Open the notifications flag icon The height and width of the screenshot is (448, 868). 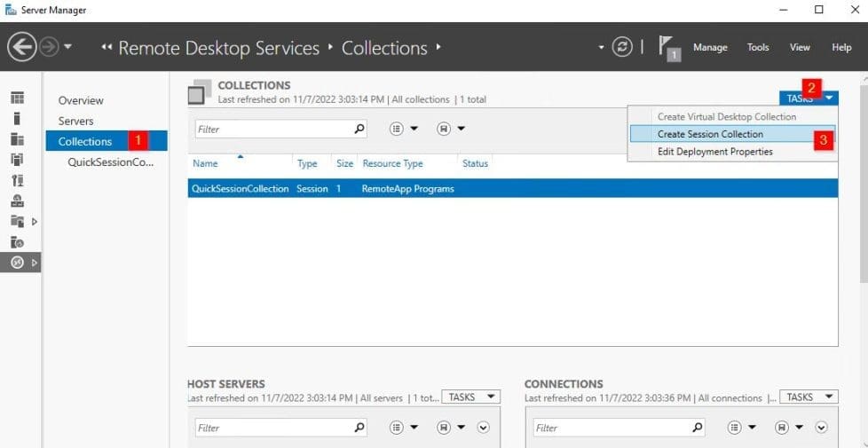[669, 47]
